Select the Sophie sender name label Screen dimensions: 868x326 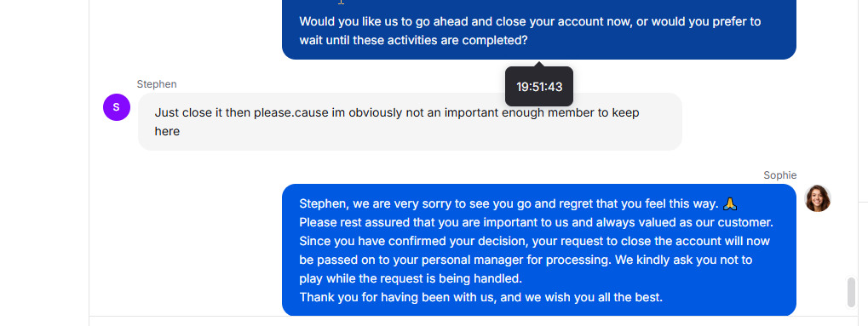coord(780,175)
